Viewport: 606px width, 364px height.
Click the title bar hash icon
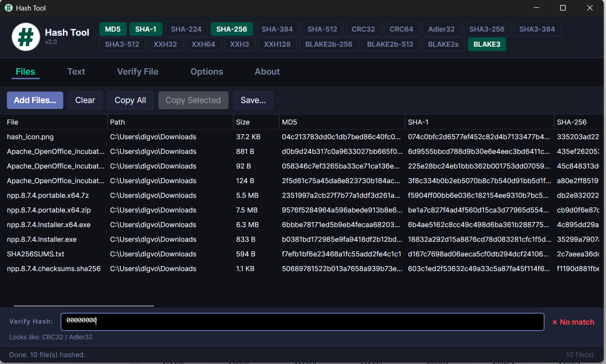8,8
